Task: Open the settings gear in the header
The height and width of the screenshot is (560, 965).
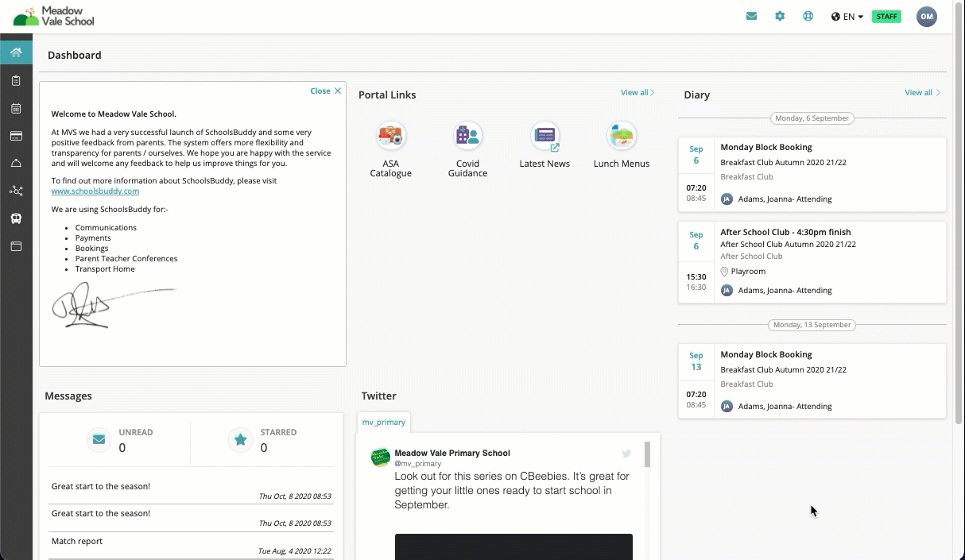Action: [x=780, y=16]
